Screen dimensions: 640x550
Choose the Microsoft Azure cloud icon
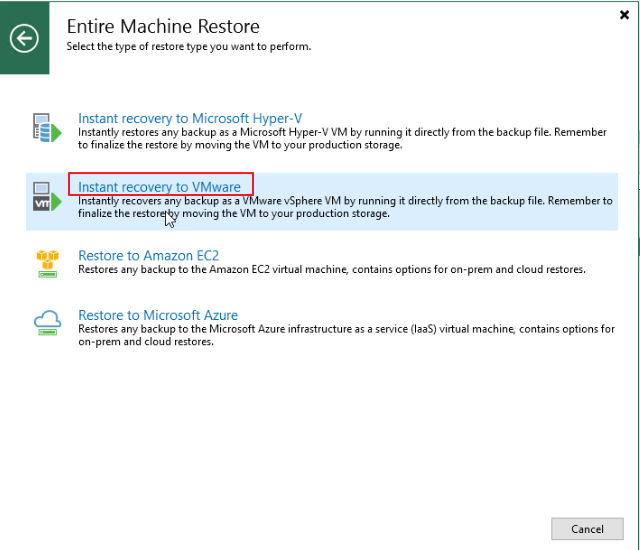click(x=47, y=323)
